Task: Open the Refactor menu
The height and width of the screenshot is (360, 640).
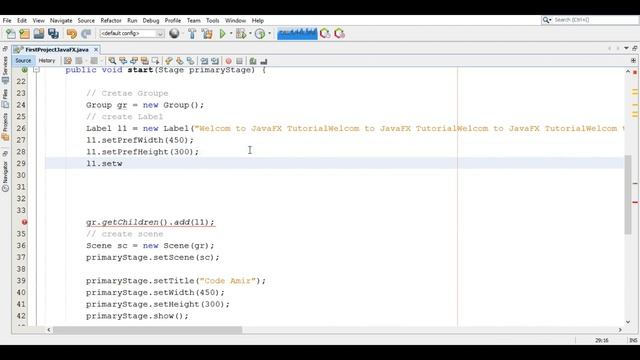Action: [x=111, y=20]
